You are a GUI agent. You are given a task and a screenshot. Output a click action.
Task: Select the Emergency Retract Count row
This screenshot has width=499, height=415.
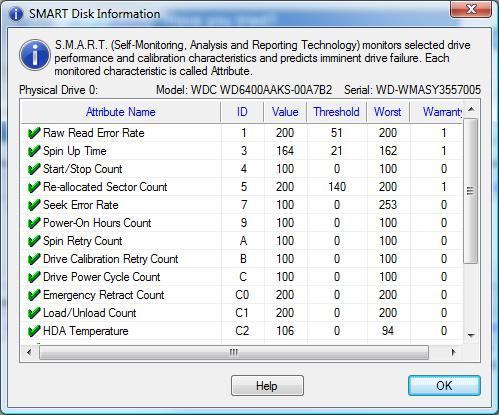pyautogui.click(x=242, y=295)
